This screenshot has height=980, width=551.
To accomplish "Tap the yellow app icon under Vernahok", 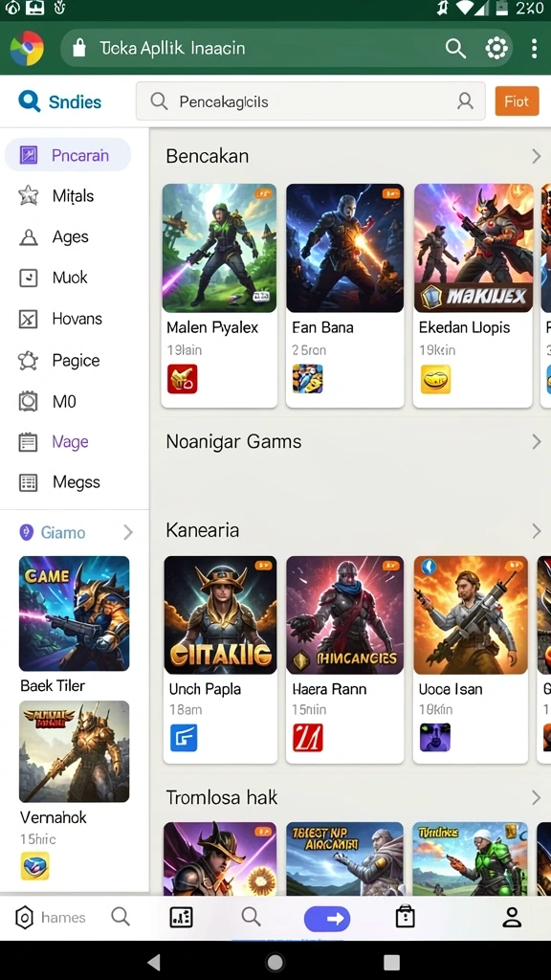I will pos(35,866).
